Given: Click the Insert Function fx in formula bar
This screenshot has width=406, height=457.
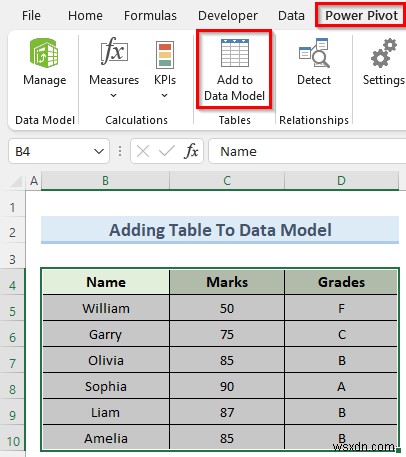Looking at the screenshot, I should [191, 152].
